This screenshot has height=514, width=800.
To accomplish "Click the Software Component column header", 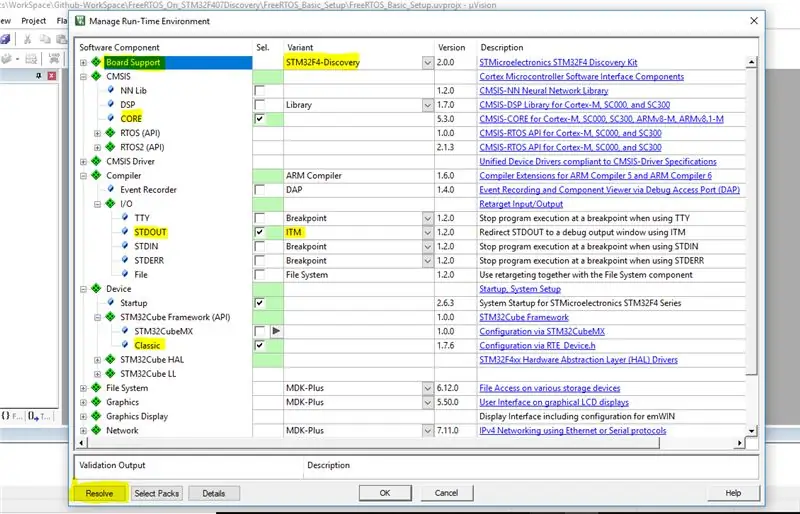I will point(119,47).
